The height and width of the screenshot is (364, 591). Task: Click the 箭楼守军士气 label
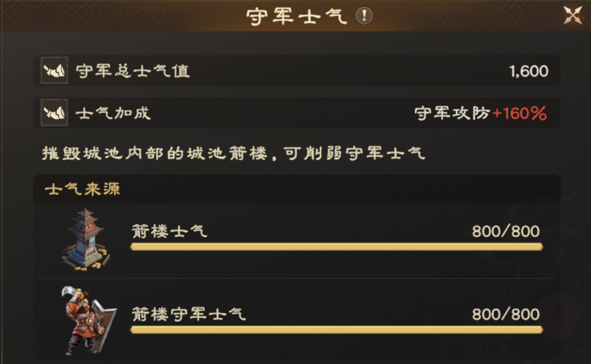point(189,314)
